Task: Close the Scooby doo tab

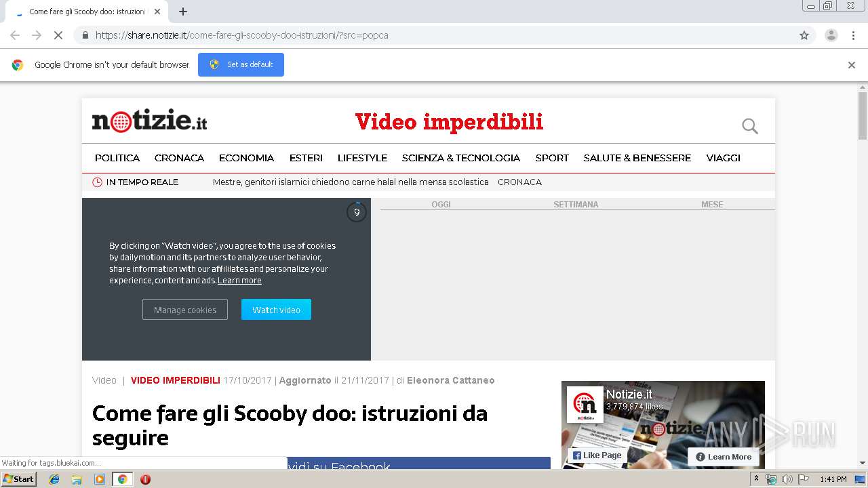Action: click(x=158, y=12)
